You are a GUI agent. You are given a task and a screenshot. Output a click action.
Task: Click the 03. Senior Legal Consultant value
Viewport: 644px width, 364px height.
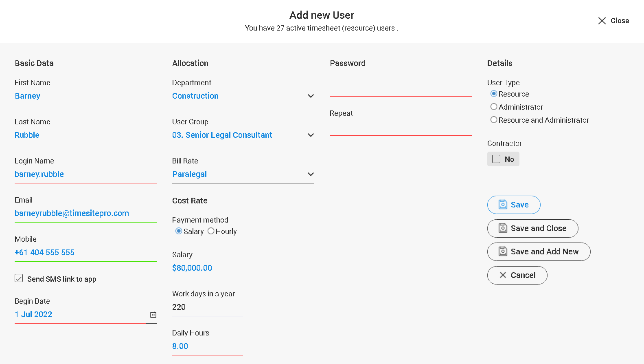click(x=222, y=135)
